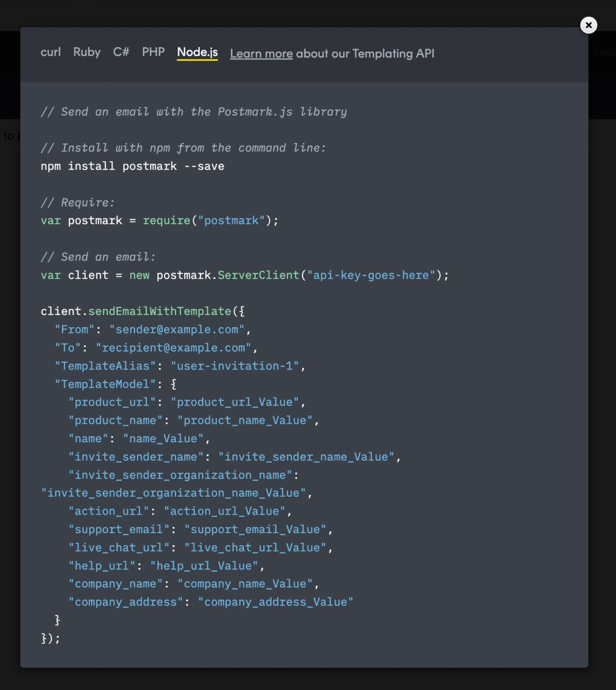Select the C# language tab
Image resolution: width=616 pixels, height=690 pixels.
click(121, 52)
